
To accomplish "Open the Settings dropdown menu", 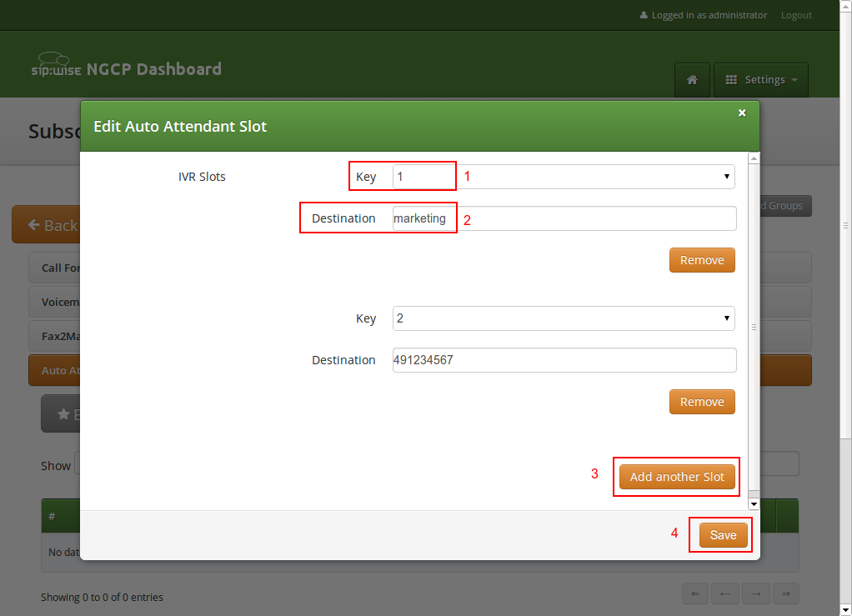I will [x=761, y=80].
